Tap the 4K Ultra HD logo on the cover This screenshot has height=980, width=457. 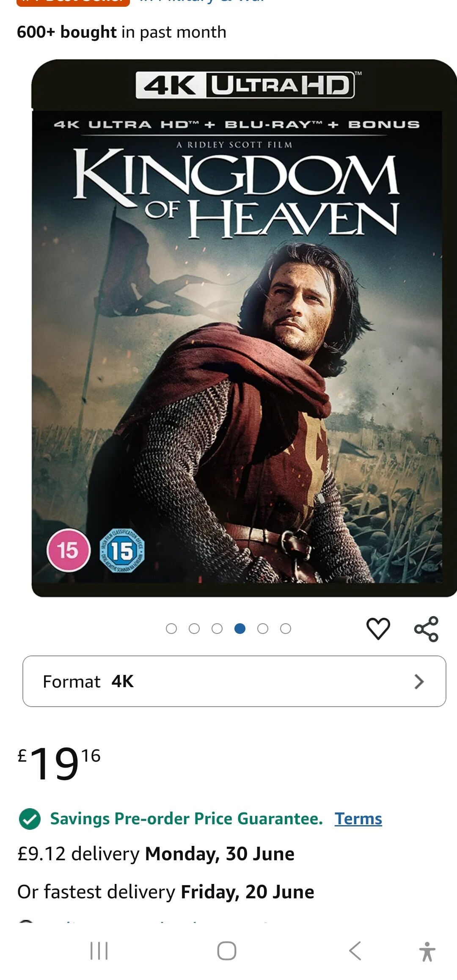point(245,85)
